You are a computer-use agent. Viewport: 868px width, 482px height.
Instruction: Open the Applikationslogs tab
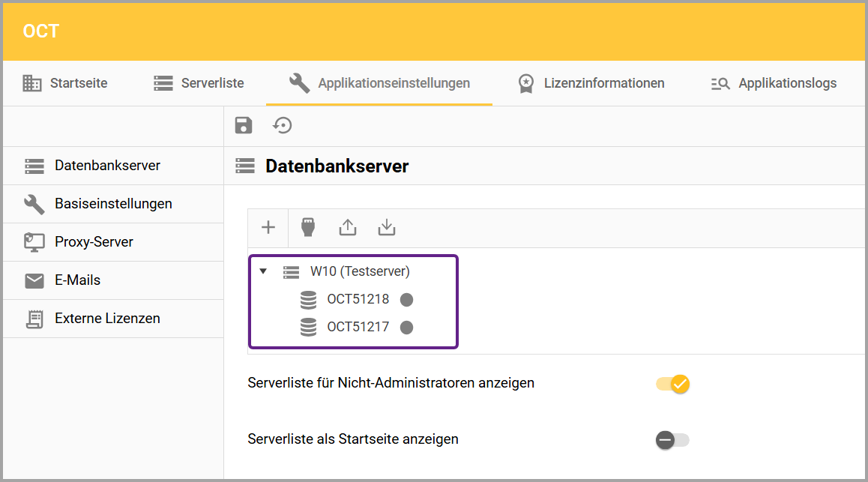[x=774, y=83]
